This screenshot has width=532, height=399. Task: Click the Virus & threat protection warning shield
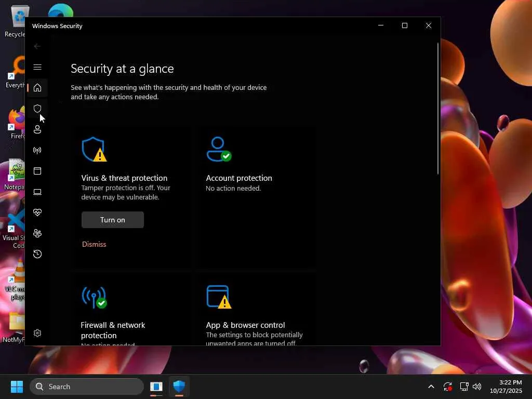[x=94, y=149]
